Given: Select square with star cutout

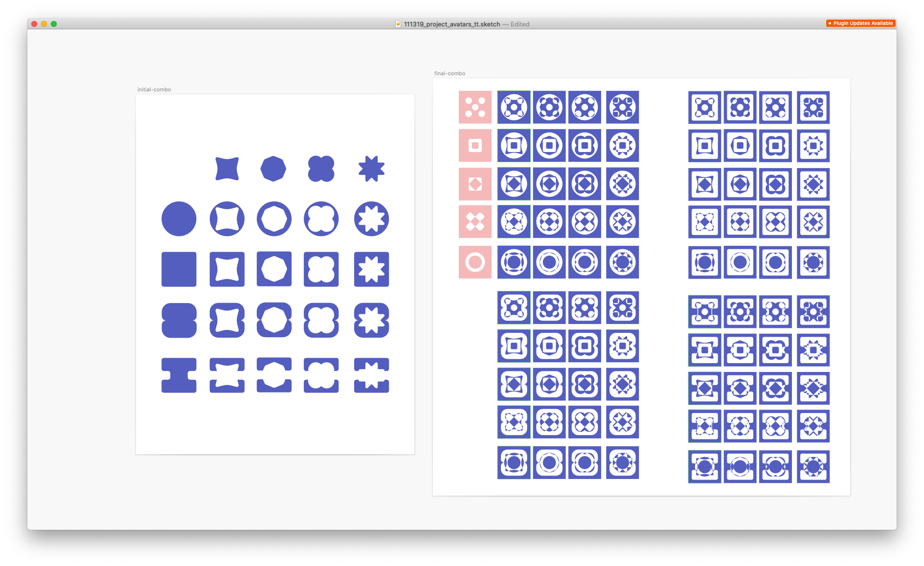Looking at the screenshot, I should [x=371, y=269].
